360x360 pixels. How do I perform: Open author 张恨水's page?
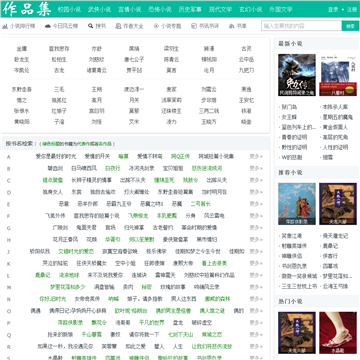click(22, 111)
